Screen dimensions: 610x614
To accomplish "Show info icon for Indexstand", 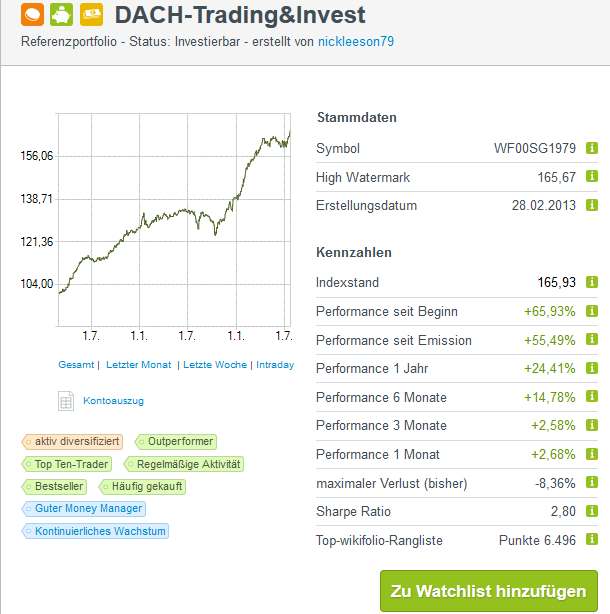I will click(x=592, y=282).
